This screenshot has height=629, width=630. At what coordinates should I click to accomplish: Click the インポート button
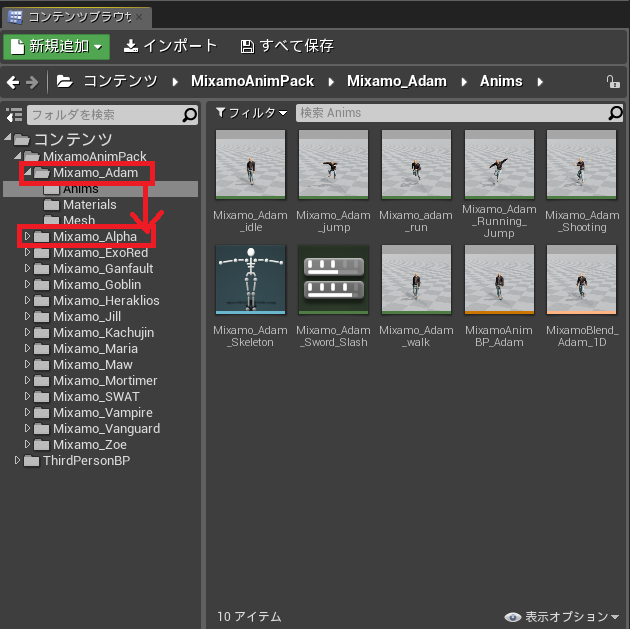click(170, 46)
